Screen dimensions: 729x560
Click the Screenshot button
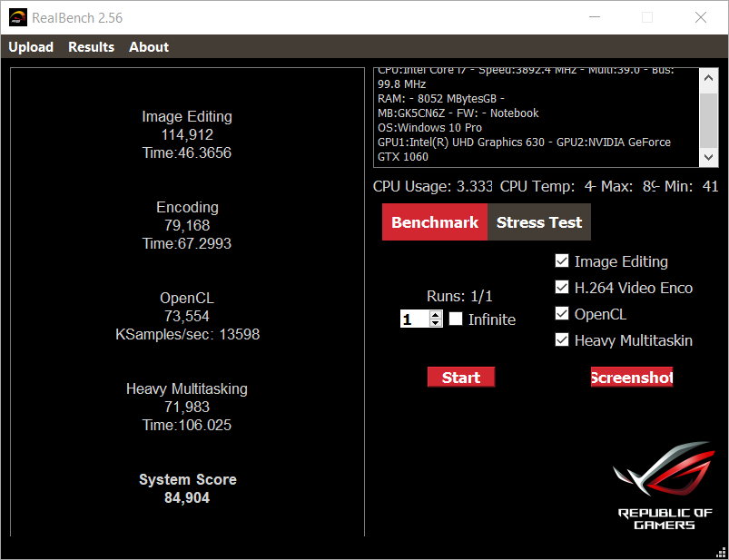632,377
